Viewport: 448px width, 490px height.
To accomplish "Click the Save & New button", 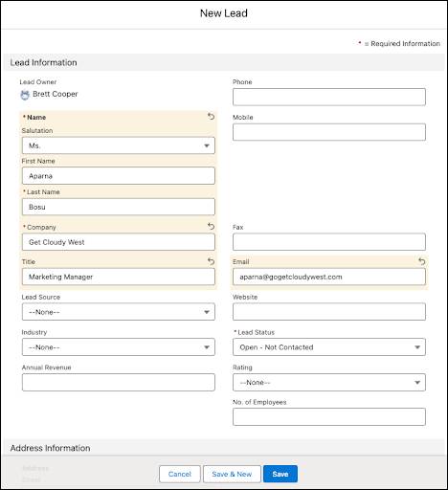I will point(232,474).
